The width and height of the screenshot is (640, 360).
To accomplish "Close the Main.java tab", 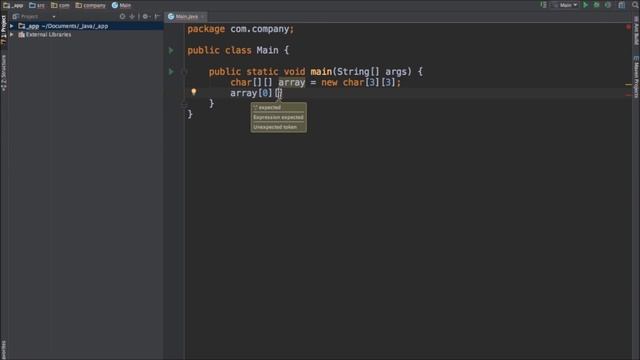I will 202,16.
